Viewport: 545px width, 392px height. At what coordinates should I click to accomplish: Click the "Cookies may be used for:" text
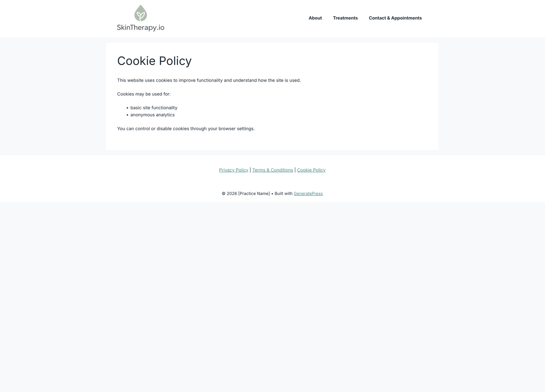tap(144, 94)
